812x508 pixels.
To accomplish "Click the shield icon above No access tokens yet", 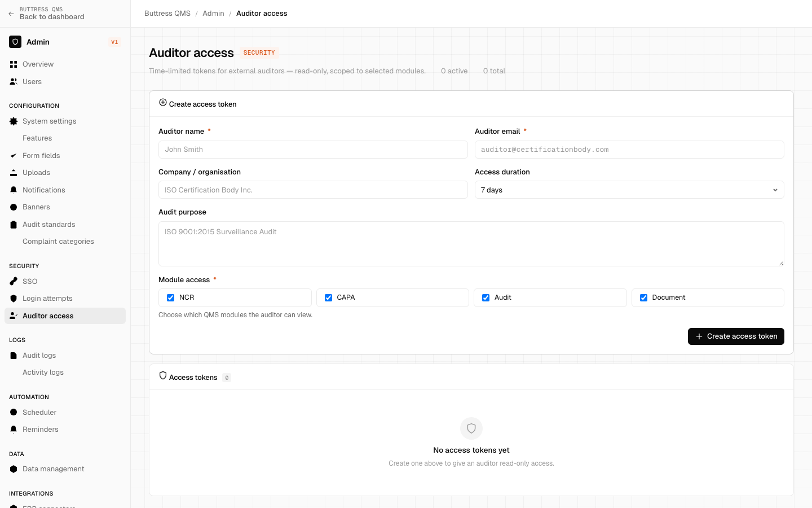I will pyautogui.click(x=471, y=428).
